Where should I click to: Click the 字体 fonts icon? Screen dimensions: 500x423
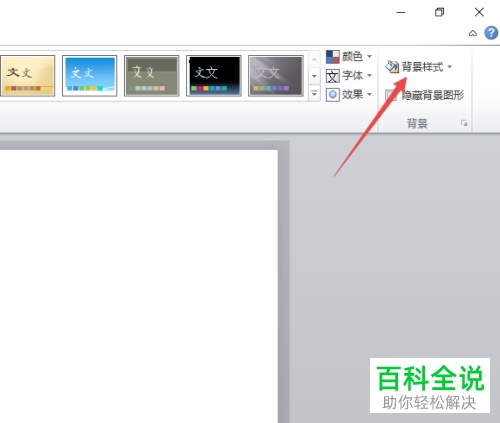332,76
